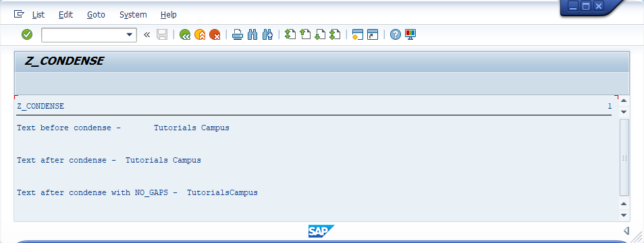Screen dimensions: 644x243
Task: Open the Goto menu
Action: (96, 15)
